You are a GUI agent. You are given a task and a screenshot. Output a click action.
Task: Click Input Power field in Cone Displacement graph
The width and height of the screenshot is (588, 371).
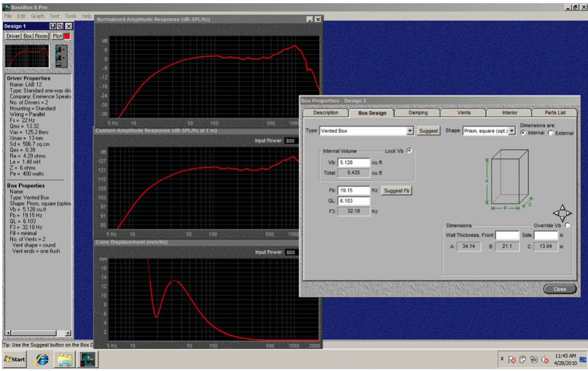pyautogui.click(x=291, y=252)
